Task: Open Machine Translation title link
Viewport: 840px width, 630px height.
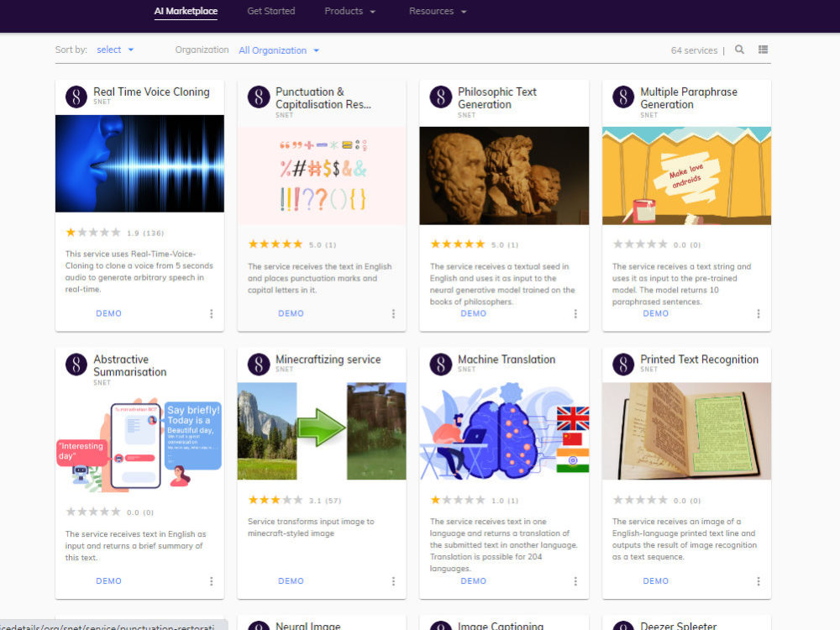Action: [507, 359]
